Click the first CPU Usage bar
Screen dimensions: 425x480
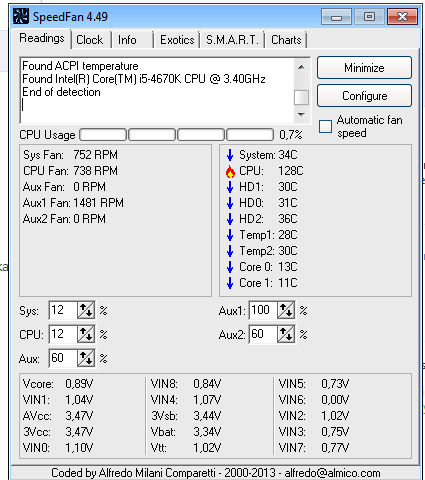tap(103, 135)
